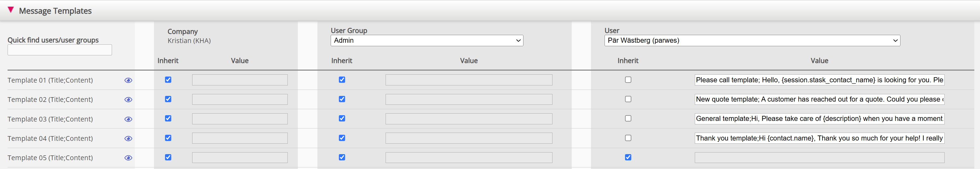Uncheck Company Inherit for Template 01
980x169 pixels.
[168, 80]
